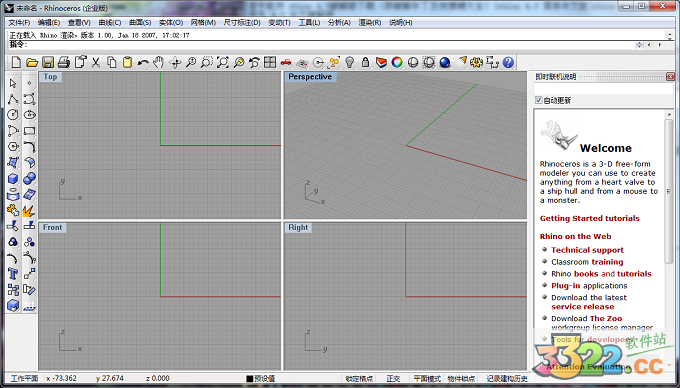Open Layers with the layer icon

[381, 62]
